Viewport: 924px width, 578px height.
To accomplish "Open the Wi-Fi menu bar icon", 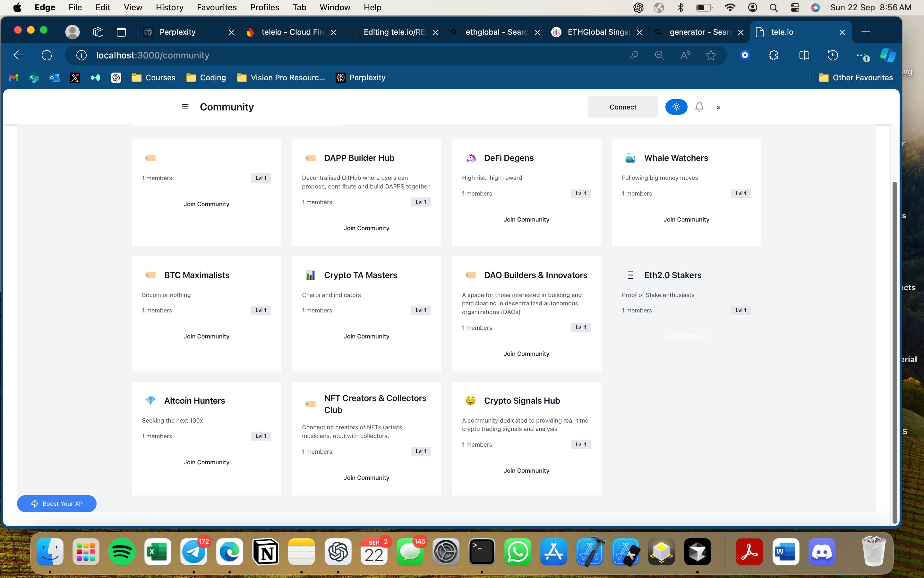I will (729, 7).
